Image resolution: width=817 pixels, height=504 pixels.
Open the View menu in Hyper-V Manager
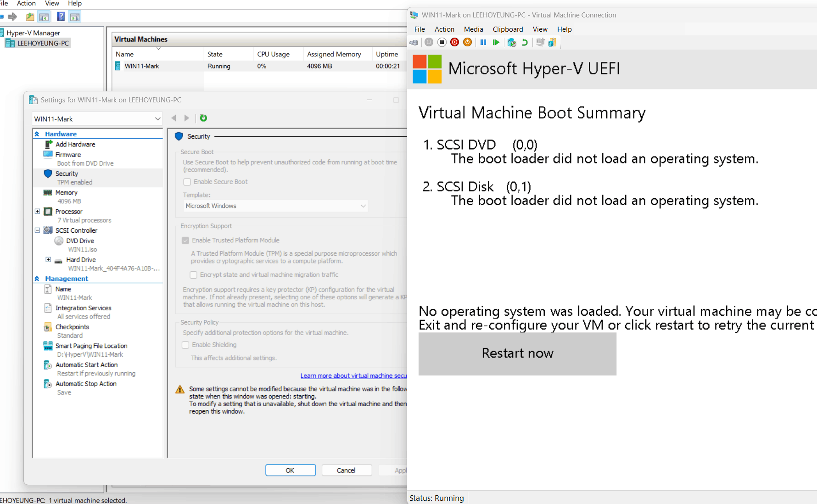point(52,4)
